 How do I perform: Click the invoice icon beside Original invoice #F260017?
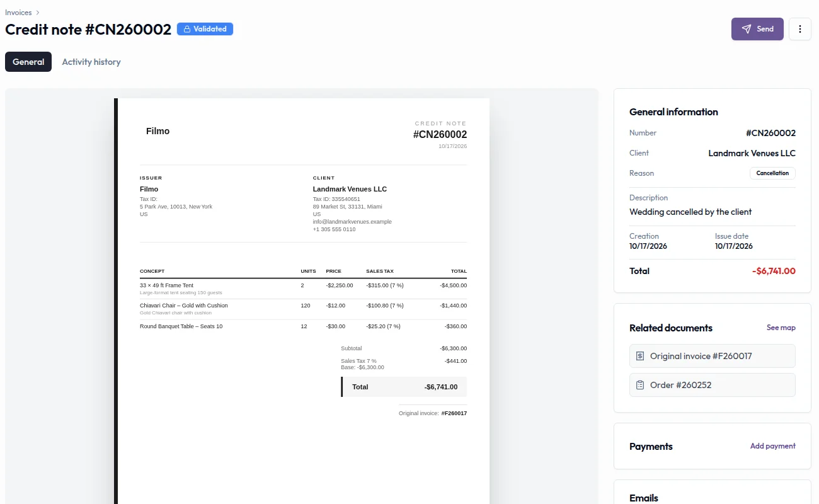click(640, 356)
